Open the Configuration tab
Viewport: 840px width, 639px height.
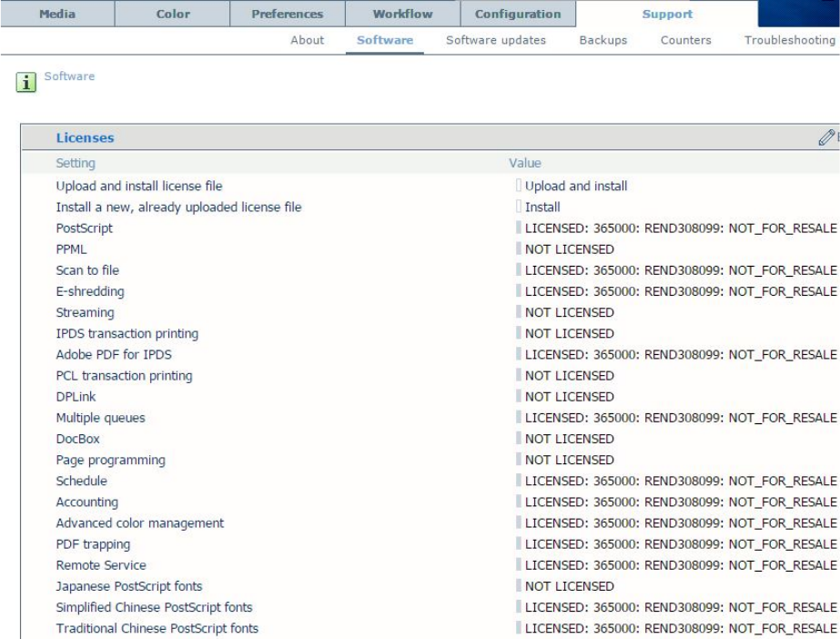click(518, 14)
